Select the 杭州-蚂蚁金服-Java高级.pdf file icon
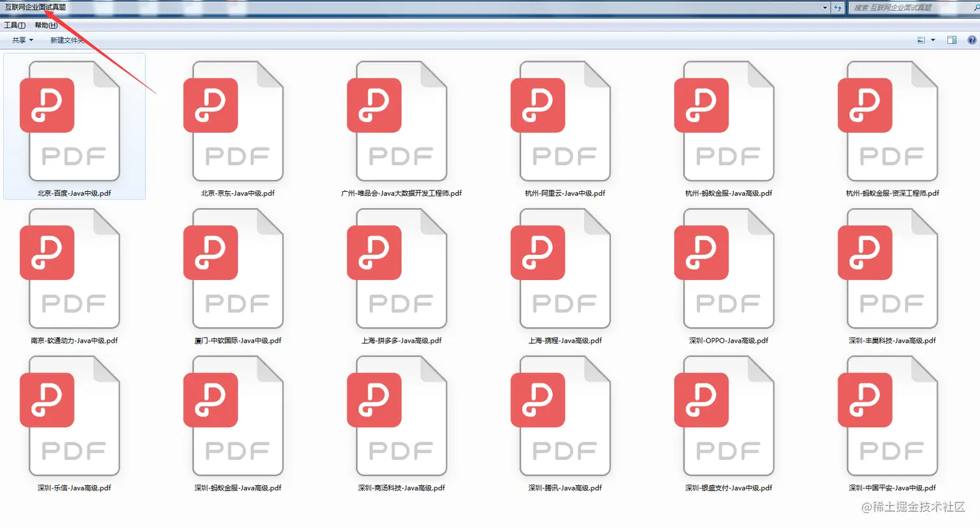 (x=724, y=121)
